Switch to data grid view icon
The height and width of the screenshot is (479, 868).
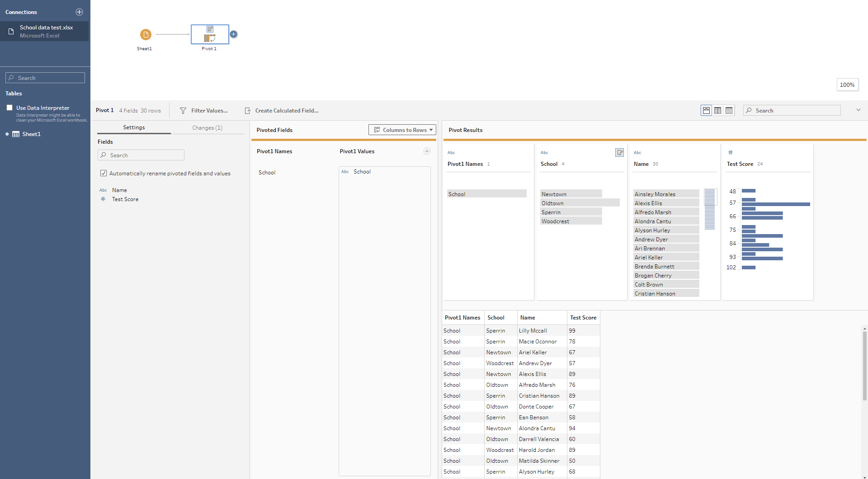tap(717, 110)
